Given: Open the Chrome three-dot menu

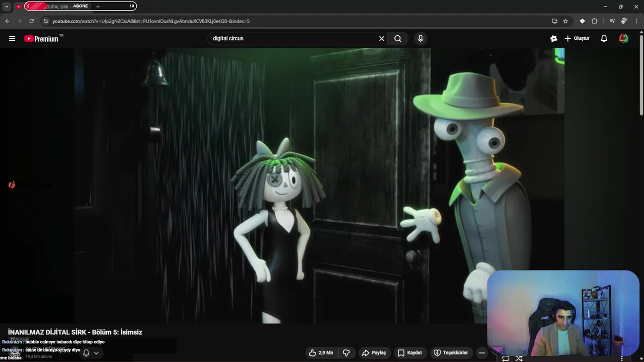Looking at the screenshot, I should click(x=636, y=21).
